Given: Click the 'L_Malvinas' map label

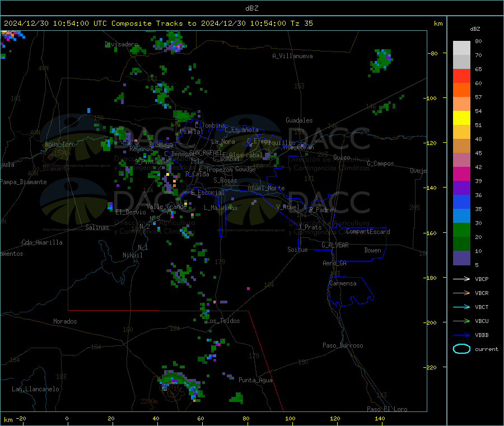Looking at the screenshot, I should coord(221,208).
